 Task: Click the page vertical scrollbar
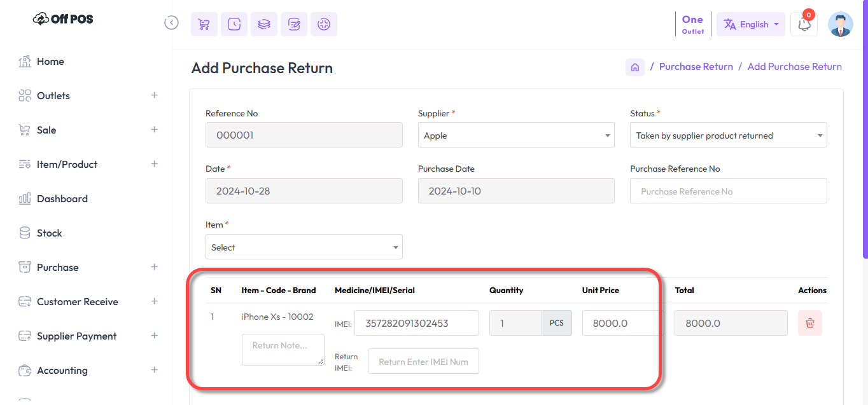click(865, 127)
